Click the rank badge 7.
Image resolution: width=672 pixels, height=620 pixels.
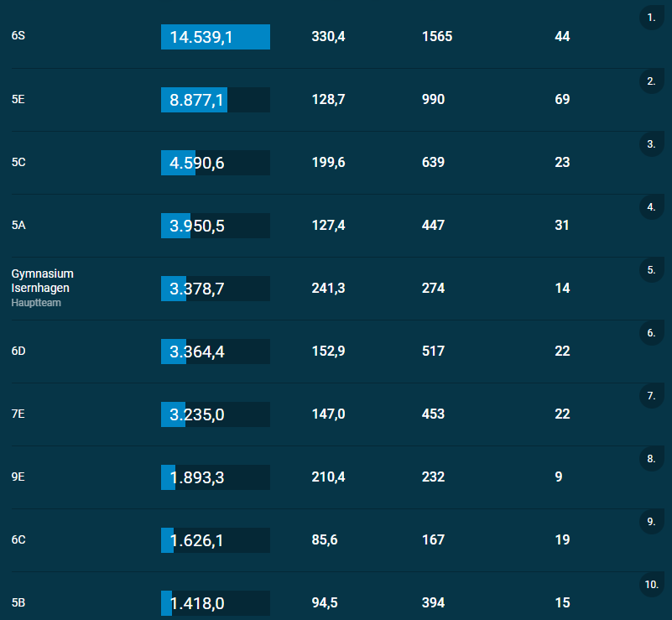(652, 396)
